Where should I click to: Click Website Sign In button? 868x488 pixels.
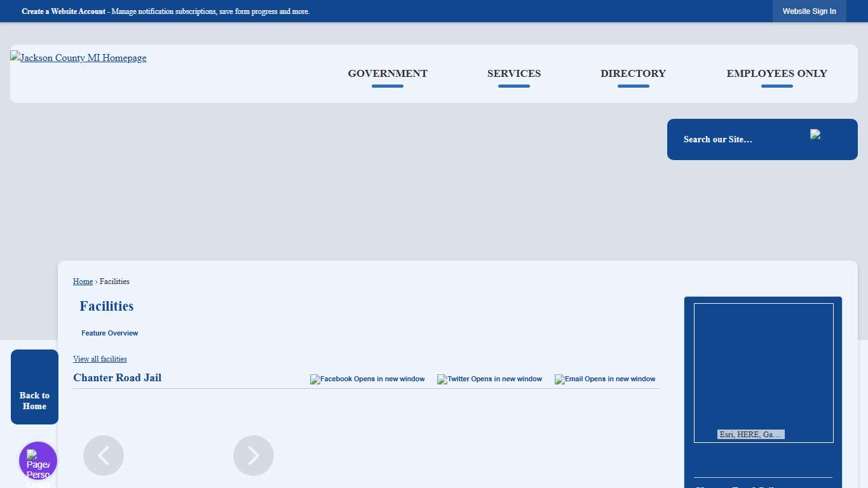tap(809, 11)
